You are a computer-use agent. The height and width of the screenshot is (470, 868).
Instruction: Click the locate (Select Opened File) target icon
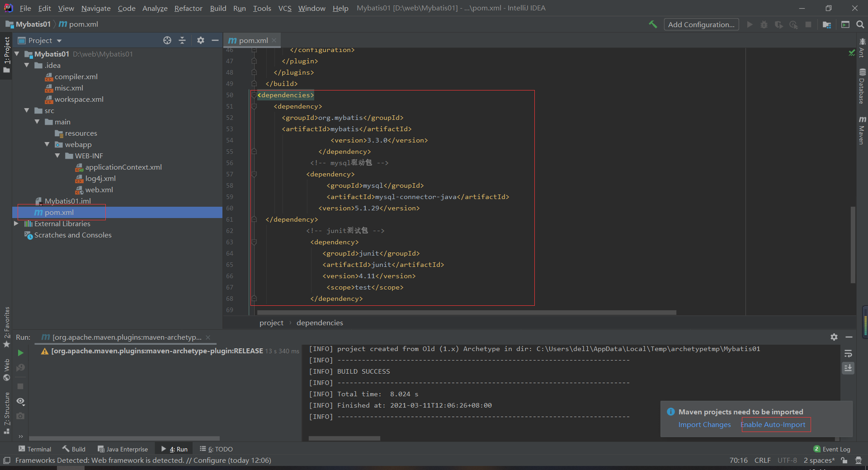click(x=167, y=40)
